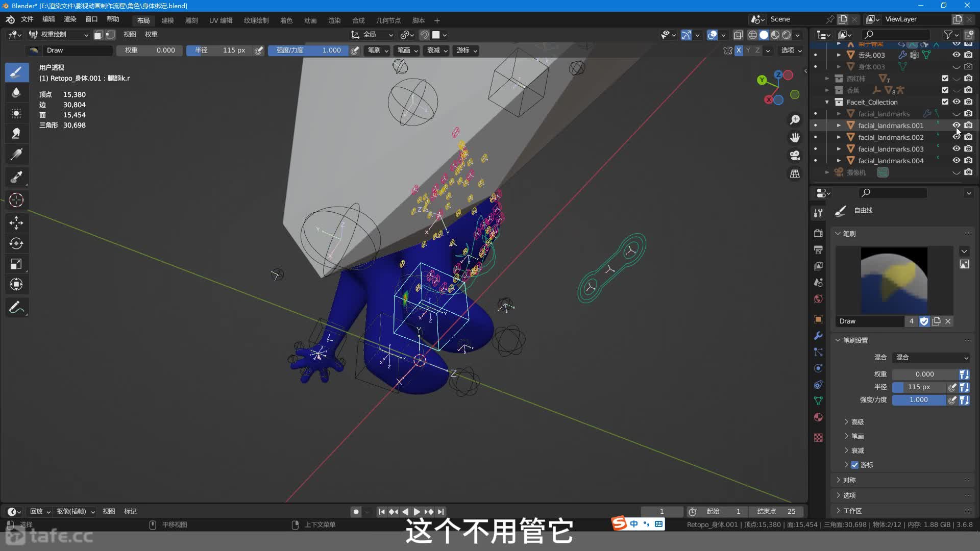980x551 pixels.
Task: Click the brush preview thumbnail
Action: [x=894, y=281]
